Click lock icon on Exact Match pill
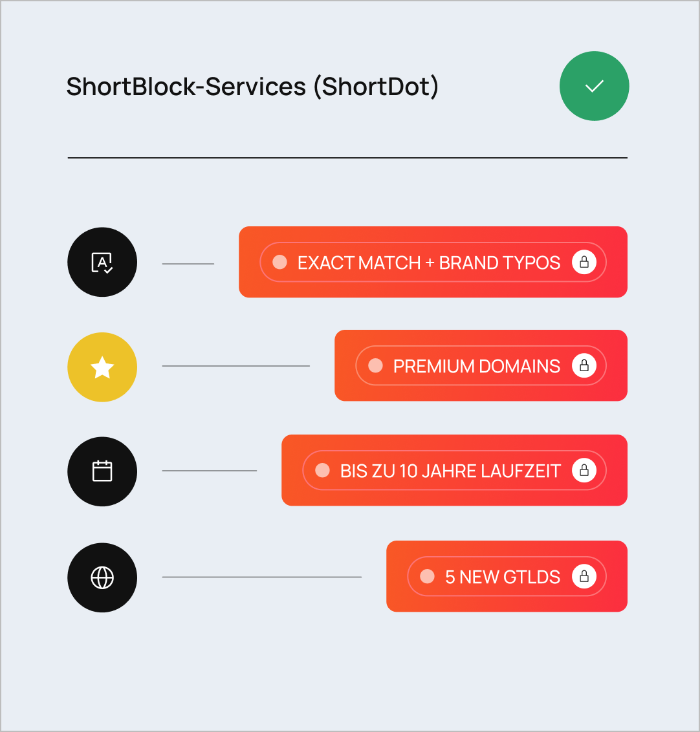 click(x=584, y=262)
